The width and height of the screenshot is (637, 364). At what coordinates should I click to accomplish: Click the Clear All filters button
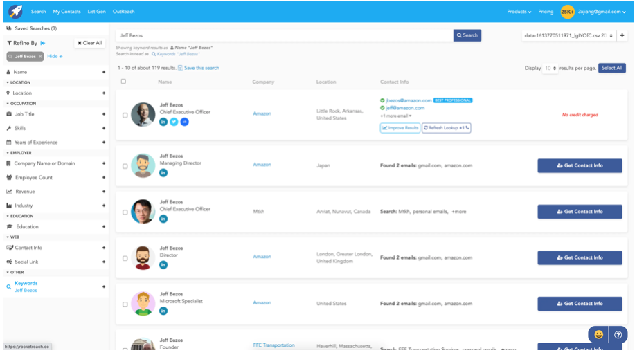point(90,43)
